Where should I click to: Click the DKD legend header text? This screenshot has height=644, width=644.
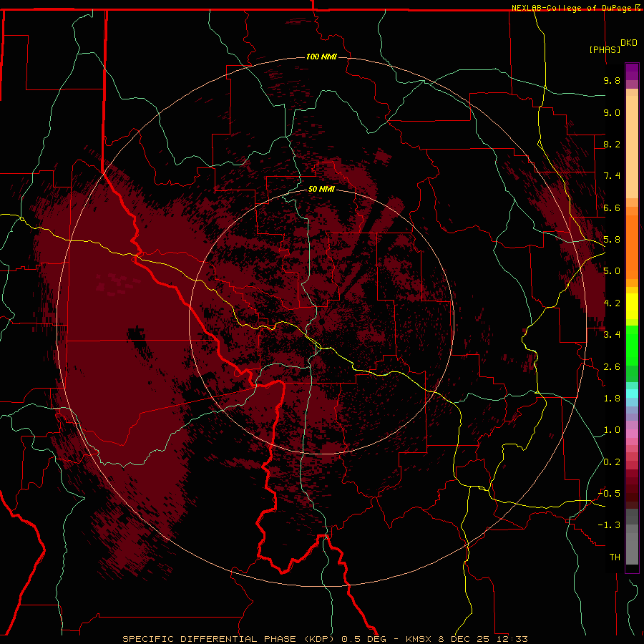629,43
